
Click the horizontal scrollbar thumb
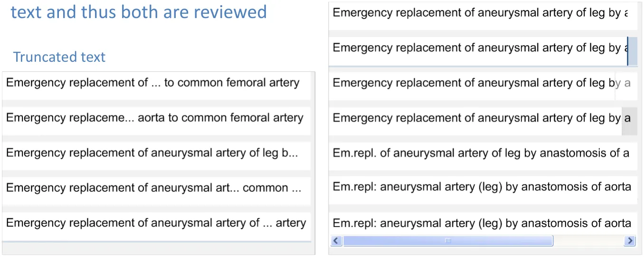pos(448,241)
